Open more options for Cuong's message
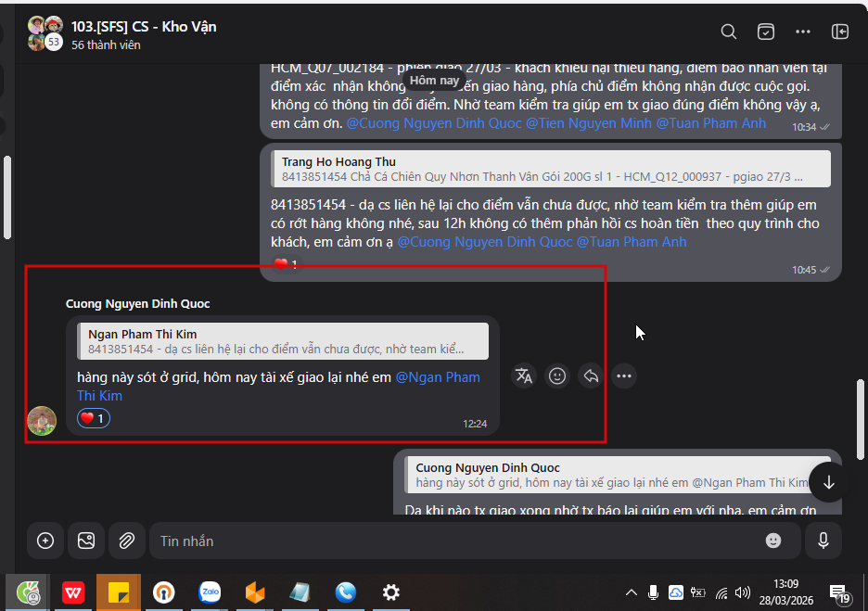 tap(624, 376)
